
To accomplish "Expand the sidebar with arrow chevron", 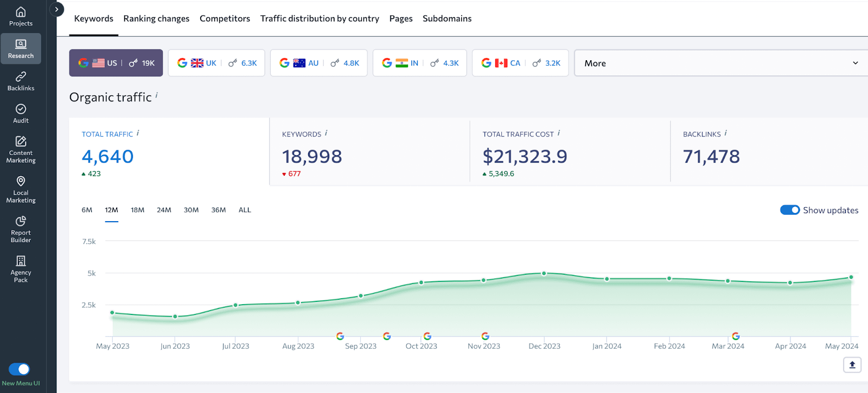I will (x=56, y=9).
